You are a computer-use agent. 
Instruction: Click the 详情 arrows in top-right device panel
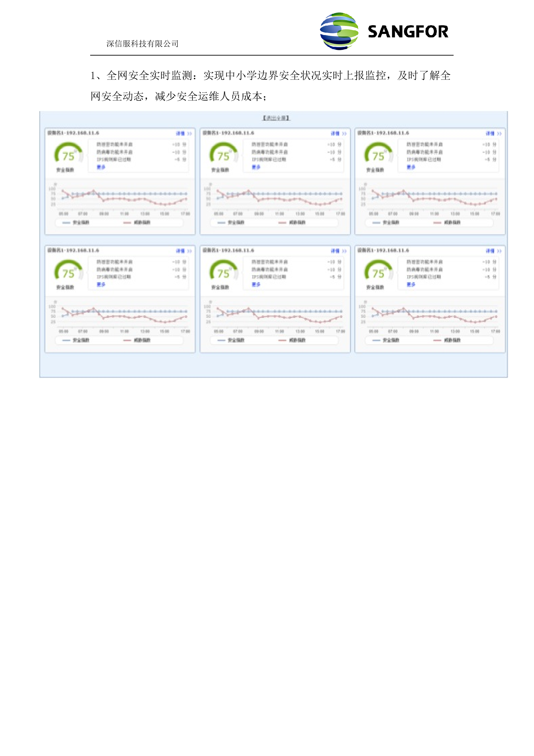(x=499, y=133)
